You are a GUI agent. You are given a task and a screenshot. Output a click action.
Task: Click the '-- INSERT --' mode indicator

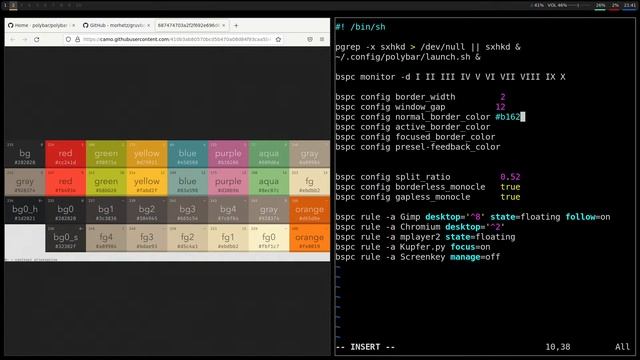click(365, 347)
